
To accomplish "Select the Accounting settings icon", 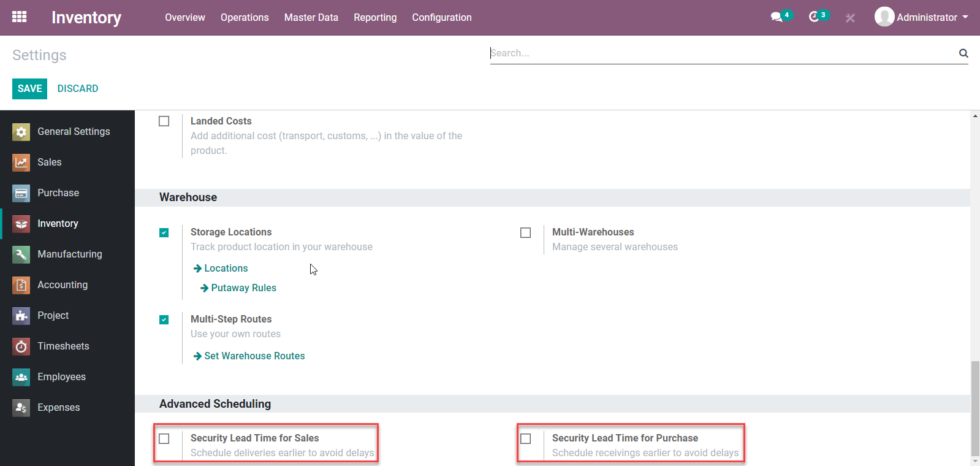I will point(21,285).
